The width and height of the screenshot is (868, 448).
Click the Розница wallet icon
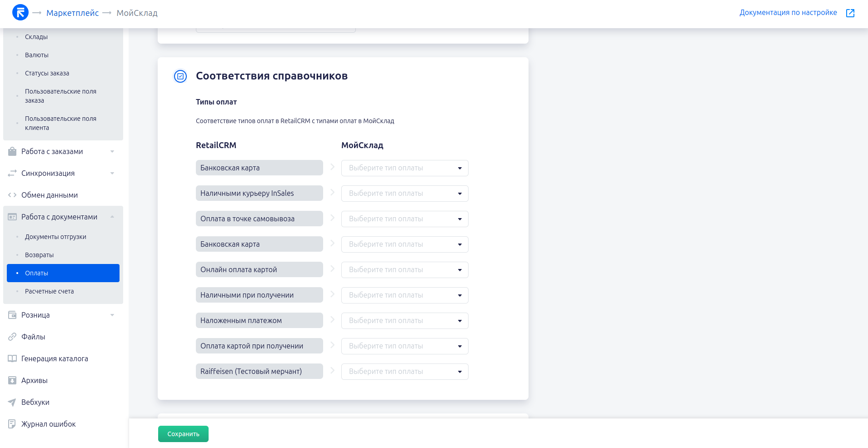tap(12, 315)
